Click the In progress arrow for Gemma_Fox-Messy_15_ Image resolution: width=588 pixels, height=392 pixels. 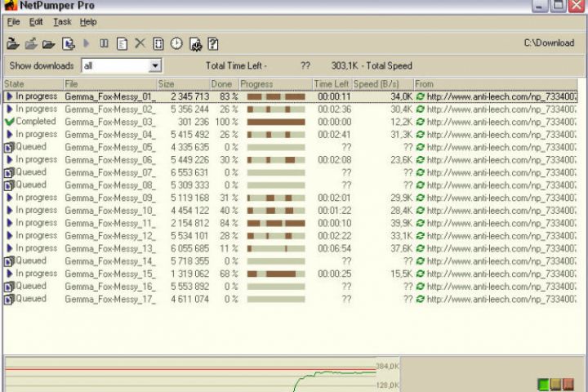click(10, 274)
